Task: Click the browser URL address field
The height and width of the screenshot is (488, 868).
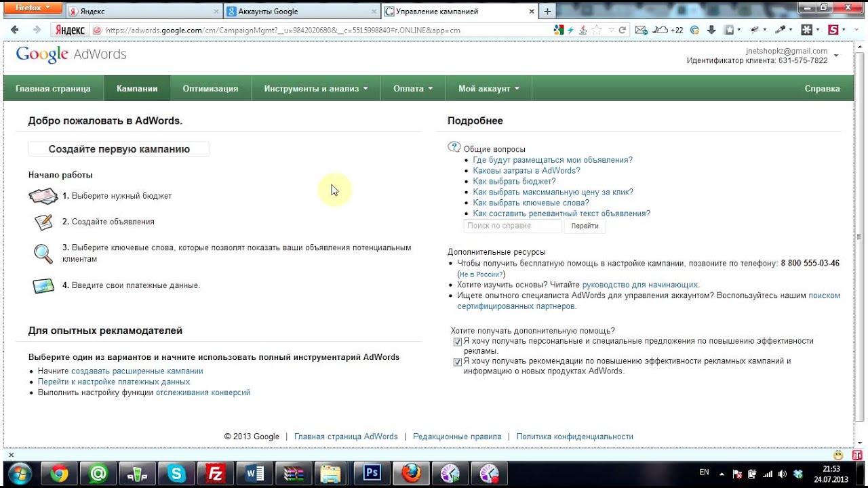Action: coord(325,30)
